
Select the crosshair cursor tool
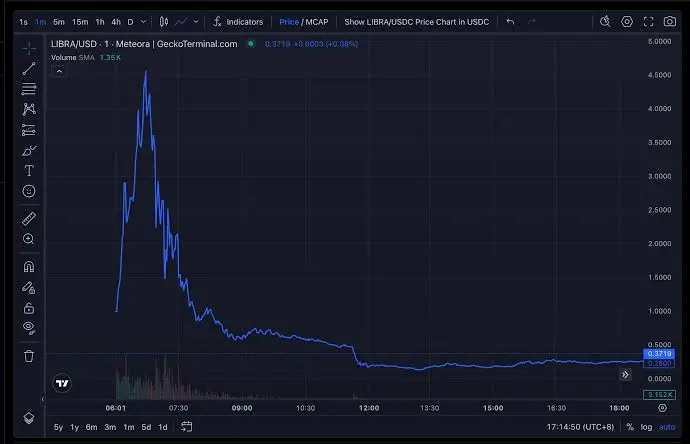29,48
